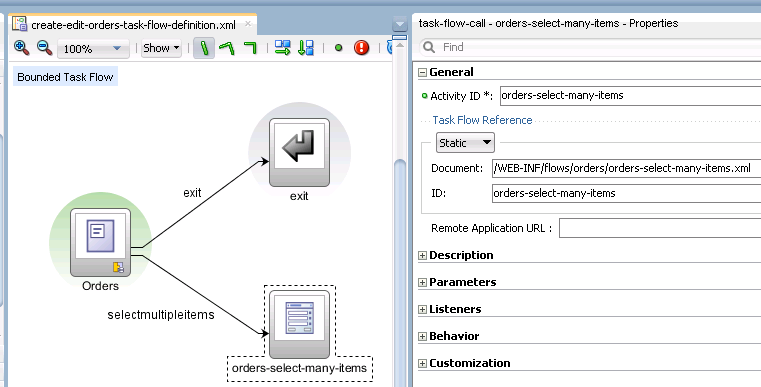
Task: Collapse the General section
Action: (x=422, y=72)
